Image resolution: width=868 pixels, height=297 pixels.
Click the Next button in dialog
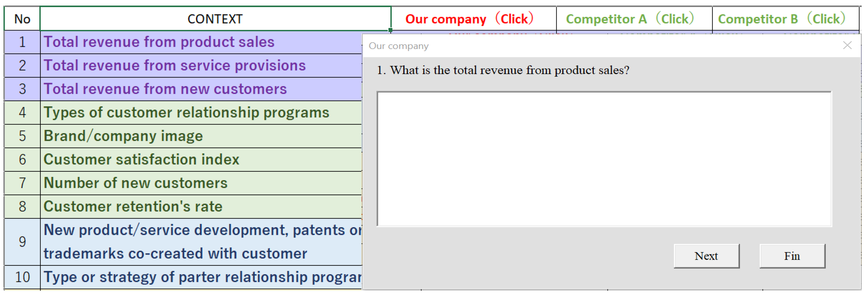click(706, 256)
